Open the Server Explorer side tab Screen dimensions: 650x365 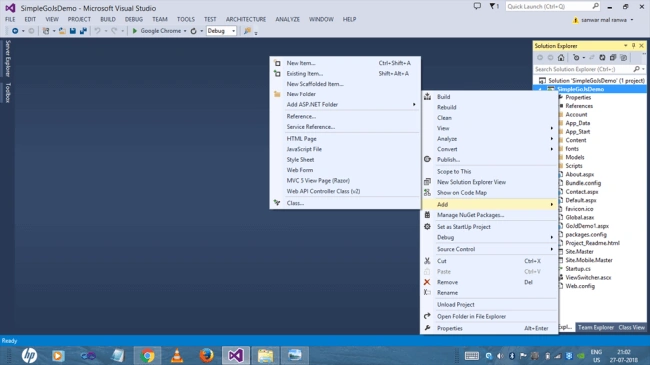pyautogui.click(x=7, y=58)
